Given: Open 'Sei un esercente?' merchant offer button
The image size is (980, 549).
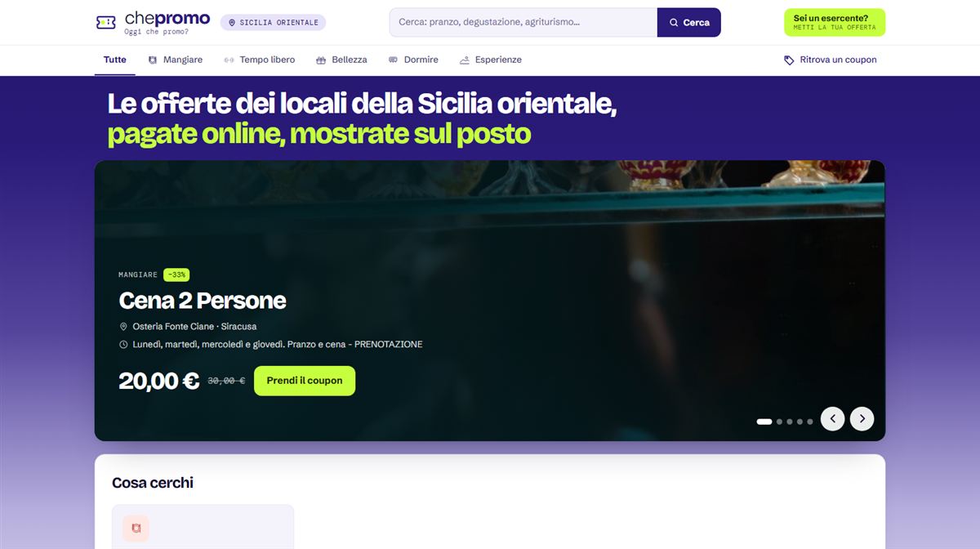Looking at the screenshot, I should click(x=835, y=23).
